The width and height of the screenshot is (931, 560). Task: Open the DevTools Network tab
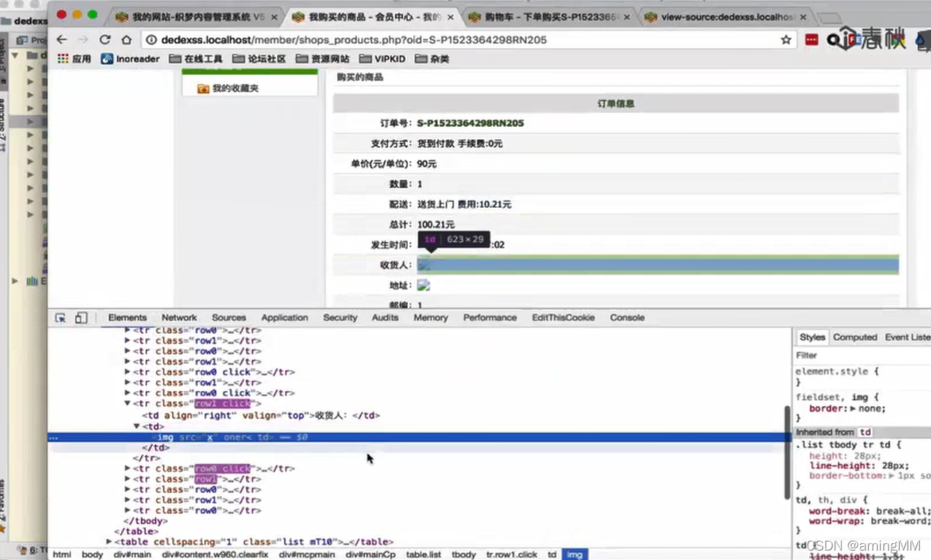click(x=179, y=318)
